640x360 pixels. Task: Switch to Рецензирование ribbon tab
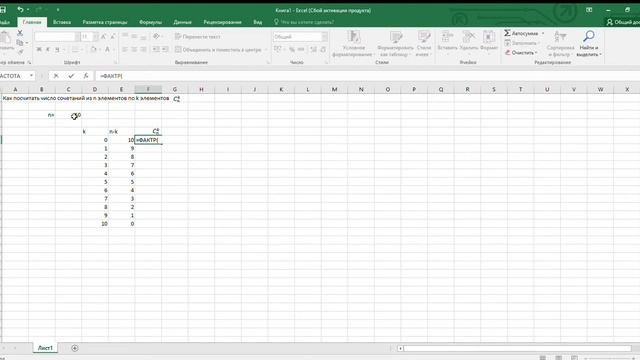222,22
